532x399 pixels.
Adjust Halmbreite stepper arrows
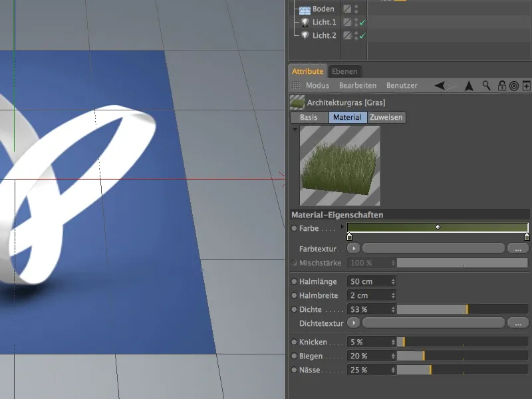pyautogui.click(x=393, y=295)
